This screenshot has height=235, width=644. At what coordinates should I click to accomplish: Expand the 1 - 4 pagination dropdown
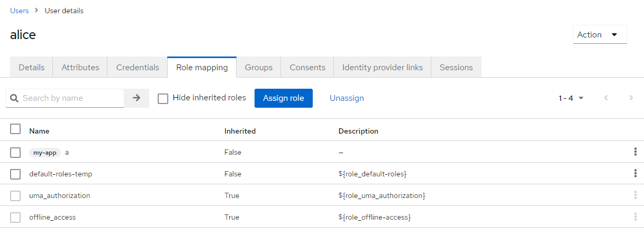coord(571,98)
